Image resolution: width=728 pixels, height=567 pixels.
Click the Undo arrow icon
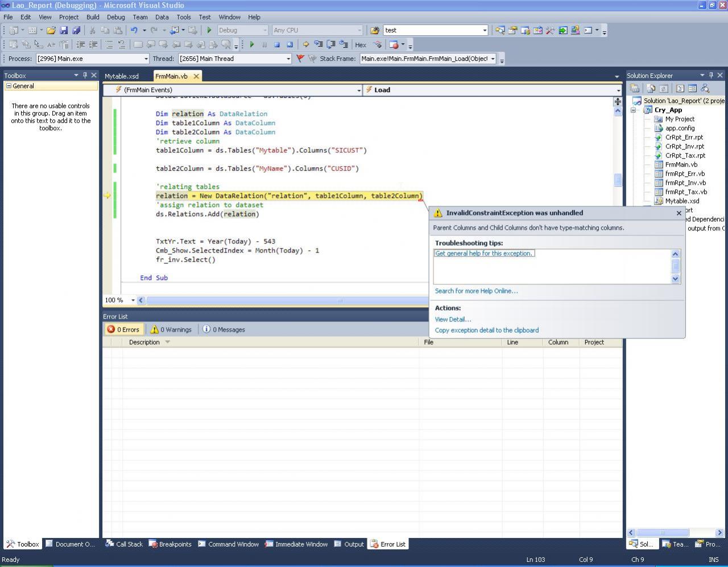click(134, 30)
